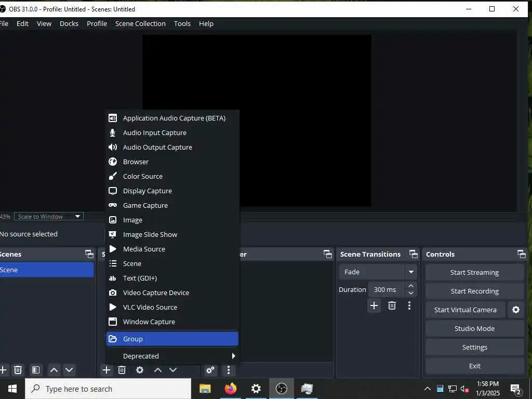532x399 pixels.
Task: Move scene down in Scenes toolbar
Action: [x=69, y=370]
